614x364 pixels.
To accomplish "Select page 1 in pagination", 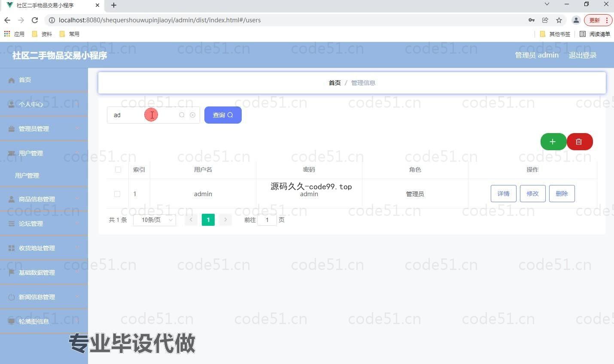I will click(208, 220).
